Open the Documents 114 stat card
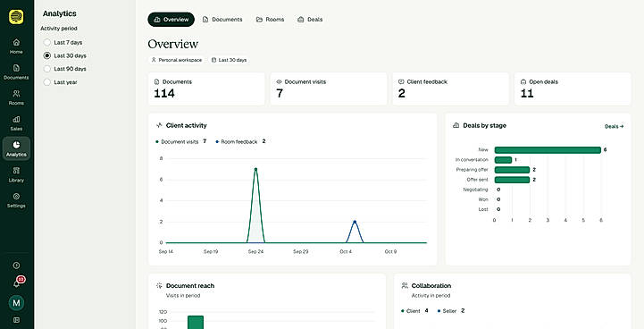The height and width of the screenshot is (329, 644). point(206,89)
